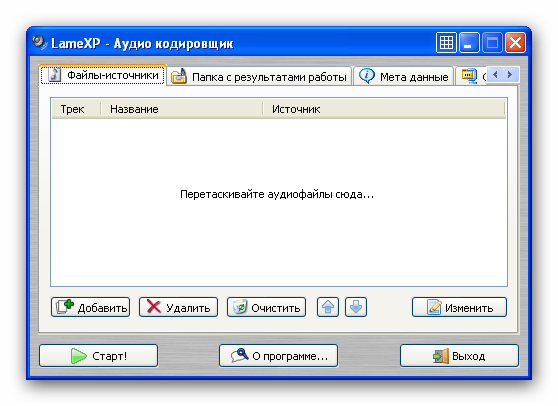Image resolution: width=558 pixels, height=406 pixels.
Task: Switch to Файлы-источники tab
Action: pos(102,75)
